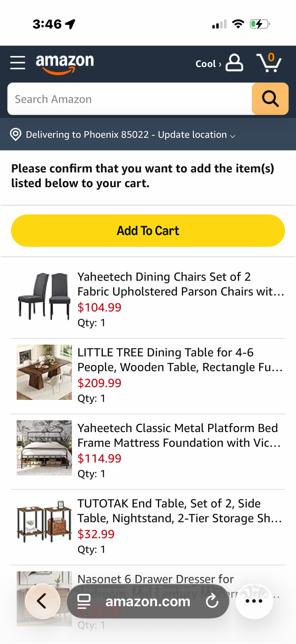Reload the page with the refresh icon
Viewport: 296px width, 644px height.
(x=212, y=601)
